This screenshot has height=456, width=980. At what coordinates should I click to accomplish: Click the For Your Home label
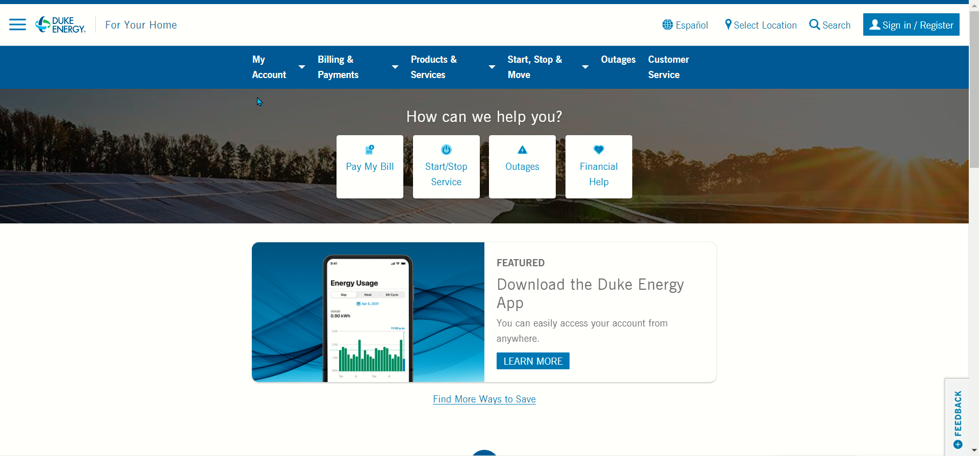tap(141, 25)
